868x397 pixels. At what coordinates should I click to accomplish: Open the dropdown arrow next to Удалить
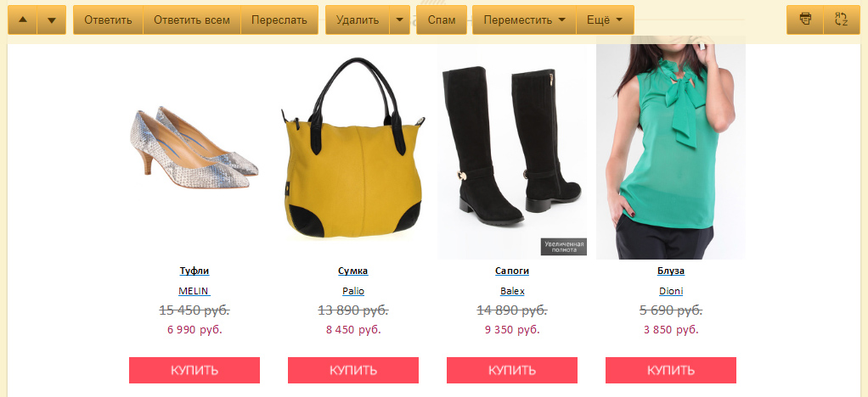[x=400, y=20]
